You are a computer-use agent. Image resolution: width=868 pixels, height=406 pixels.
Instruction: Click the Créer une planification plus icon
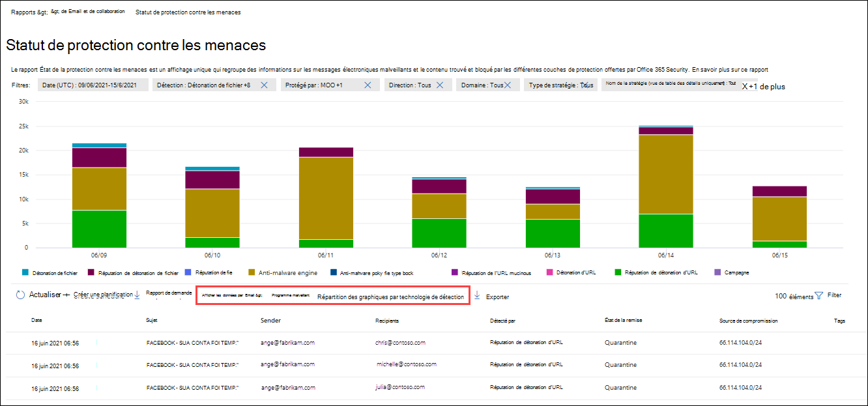(66, 295)
